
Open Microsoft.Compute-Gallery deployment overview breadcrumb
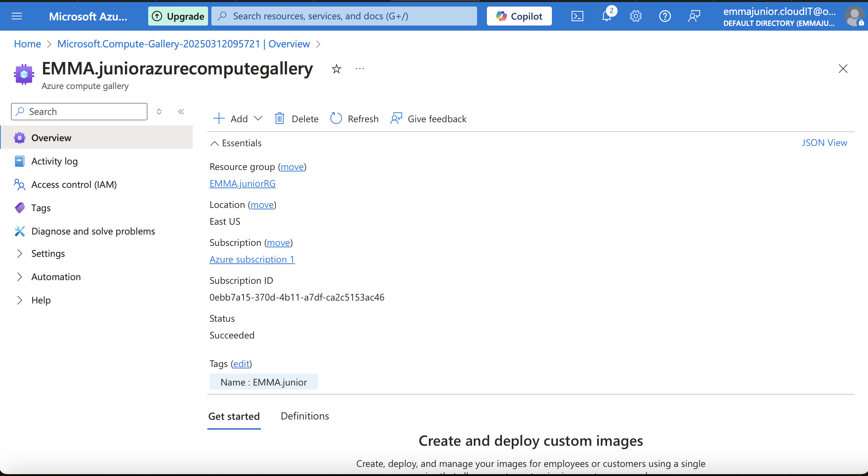click(x=183, y=44)
